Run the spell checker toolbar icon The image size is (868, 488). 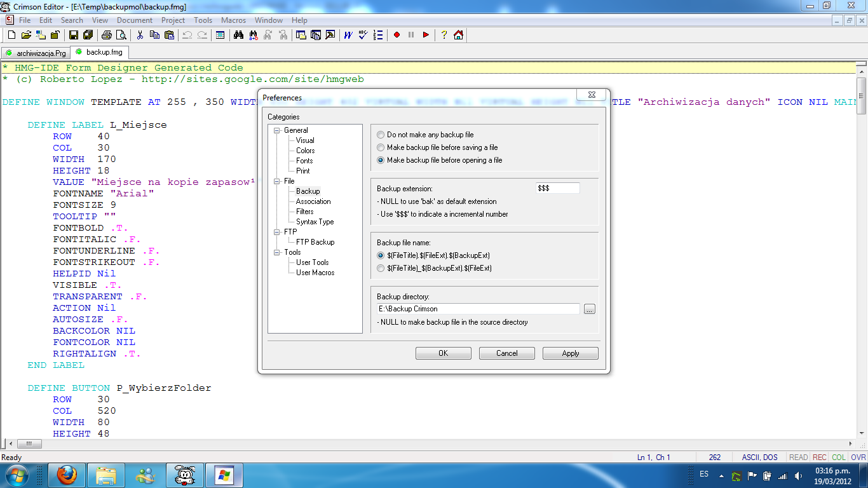point(362,35)
